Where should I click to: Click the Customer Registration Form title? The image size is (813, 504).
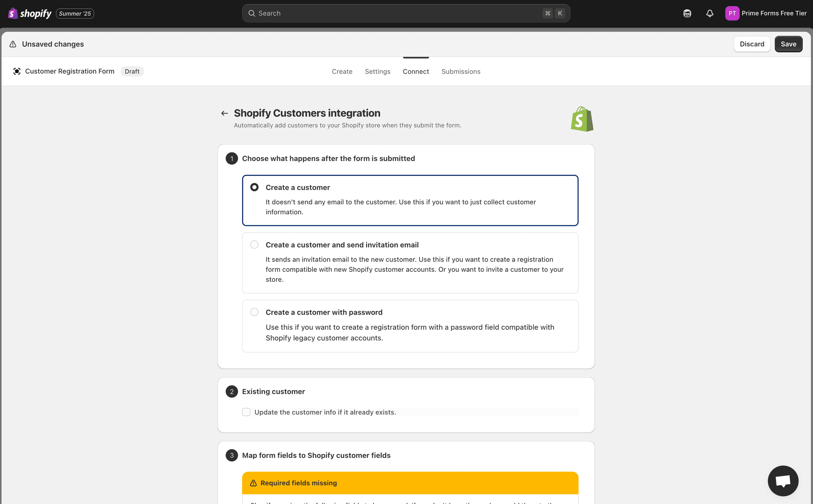[70, 71]
